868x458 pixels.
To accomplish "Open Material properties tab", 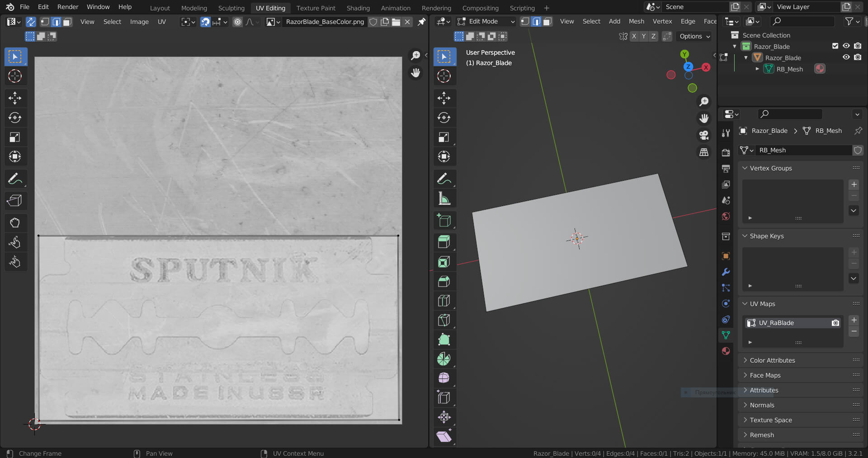I will (x=726, y=351).
